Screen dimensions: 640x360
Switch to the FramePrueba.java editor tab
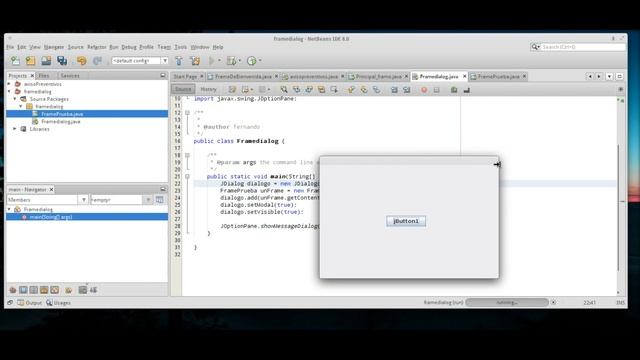tap(498, 76)
